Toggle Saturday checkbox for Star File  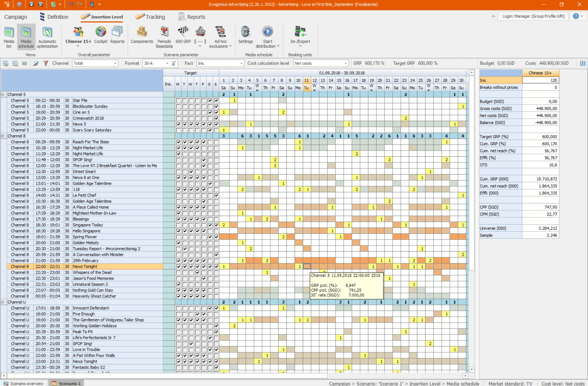(210, 100)
